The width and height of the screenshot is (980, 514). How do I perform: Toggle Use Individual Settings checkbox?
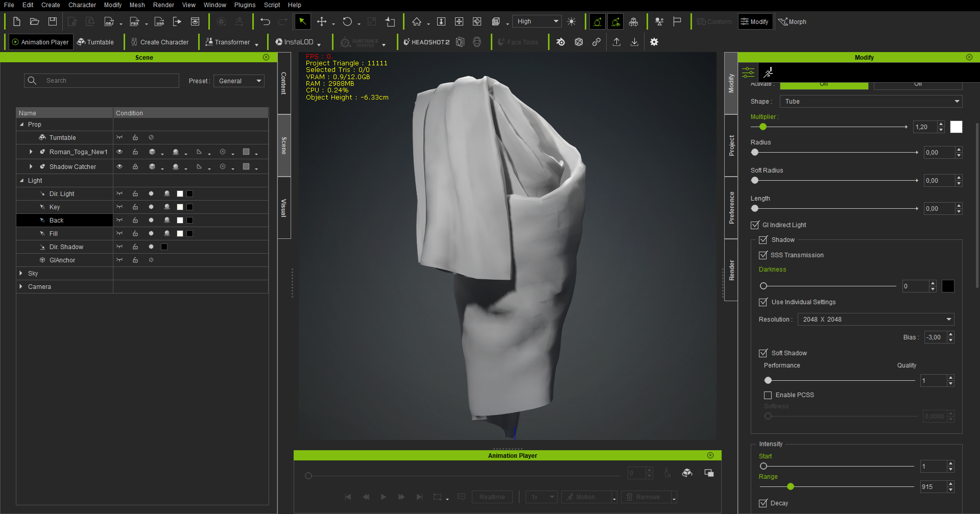click(x=763, y=302)
